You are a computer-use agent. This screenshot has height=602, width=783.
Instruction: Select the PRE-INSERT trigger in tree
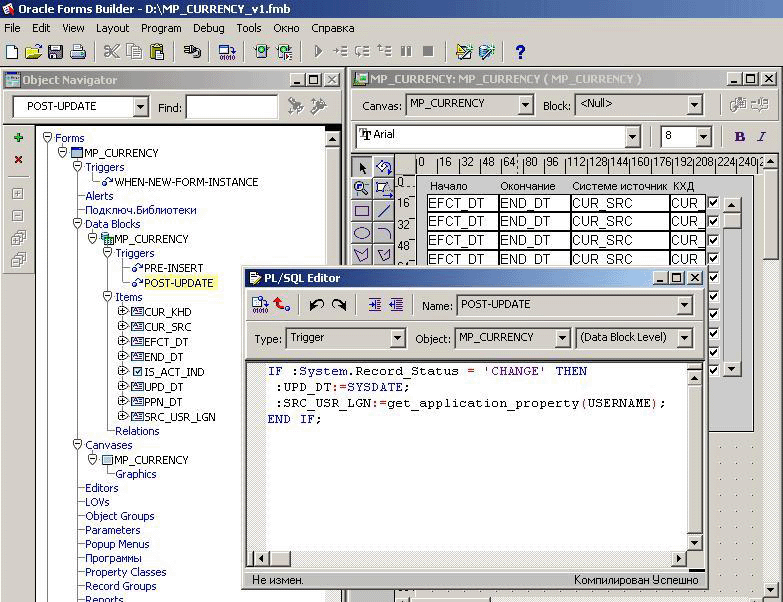click(x=173, y=268)
